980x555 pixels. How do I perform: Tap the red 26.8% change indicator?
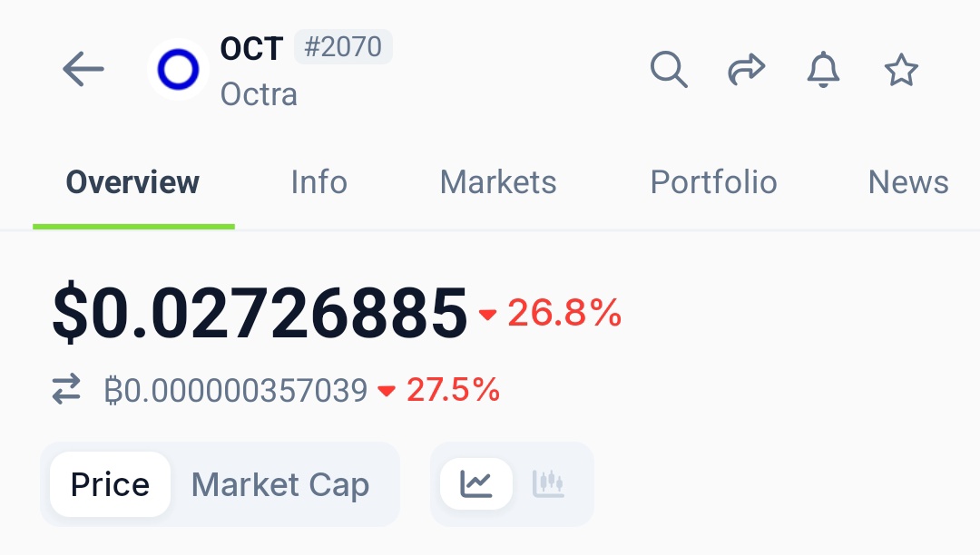click(552, 314)
